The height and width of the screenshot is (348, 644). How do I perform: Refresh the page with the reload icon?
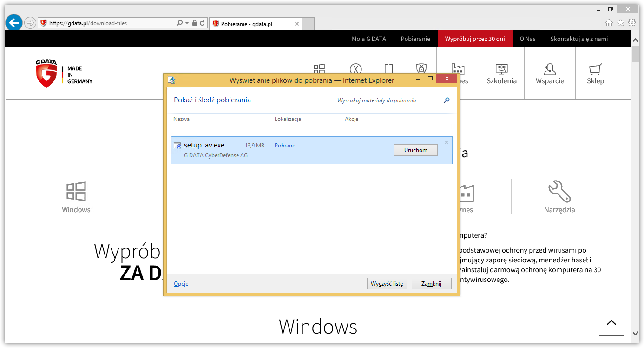click(x=203, y=23)
